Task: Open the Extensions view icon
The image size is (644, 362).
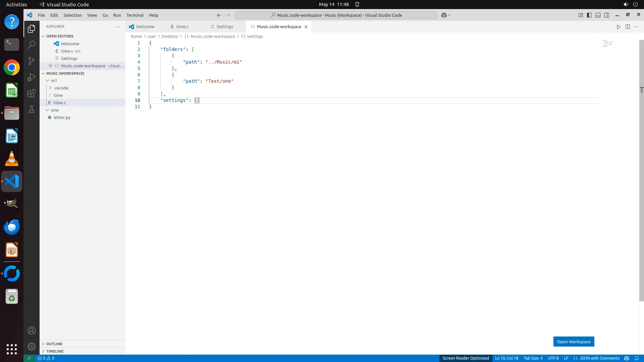Action: (31, 93)
